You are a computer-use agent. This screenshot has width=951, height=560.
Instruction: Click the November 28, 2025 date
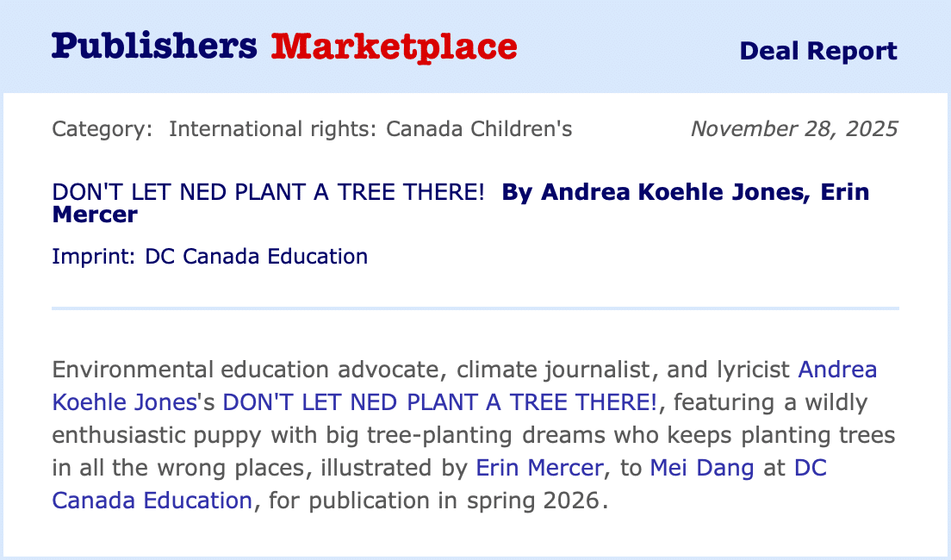coord(793,129)
